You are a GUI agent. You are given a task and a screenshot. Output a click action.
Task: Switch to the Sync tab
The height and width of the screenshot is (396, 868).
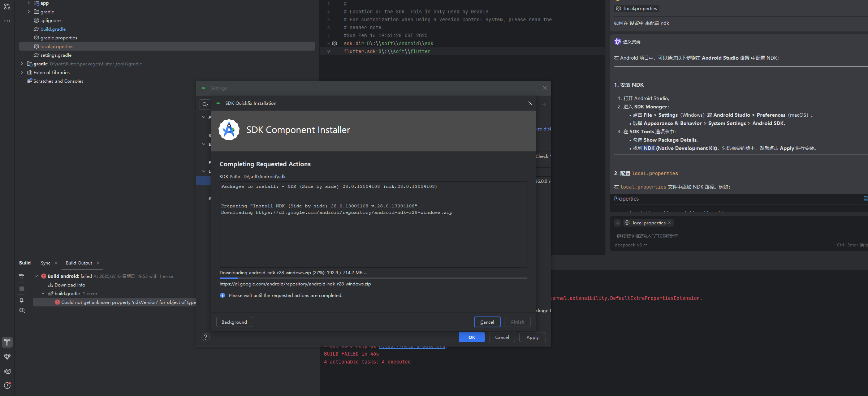46,263
